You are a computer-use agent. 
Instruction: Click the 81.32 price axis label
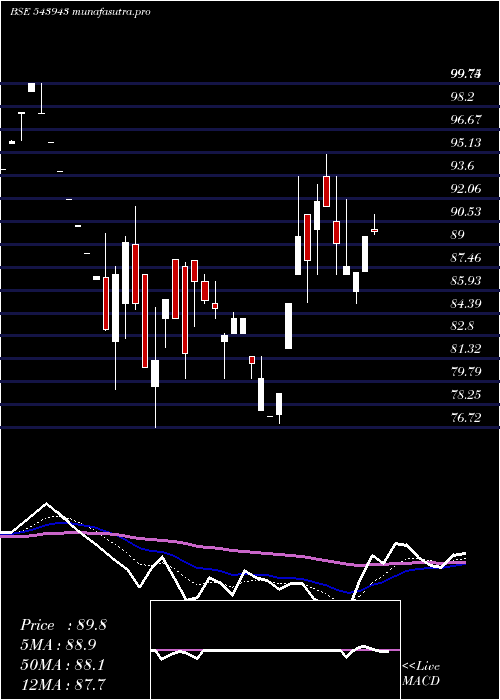pos(466,349)
